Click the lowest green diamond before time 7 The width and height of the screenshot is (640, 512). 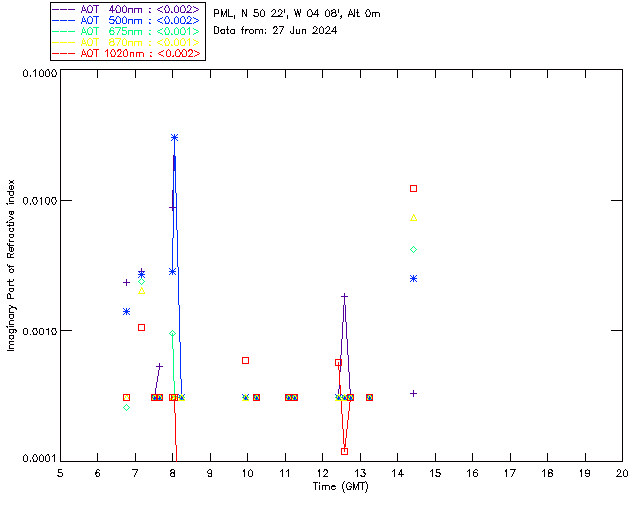127,407
